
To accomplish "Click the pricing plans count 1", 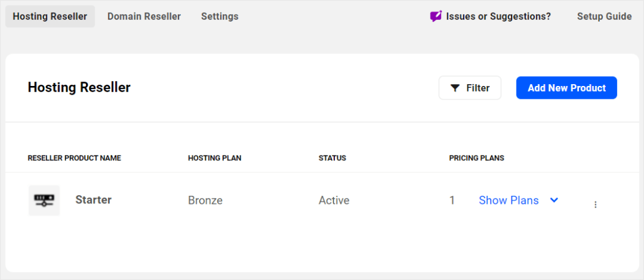I will coord(452,200).
